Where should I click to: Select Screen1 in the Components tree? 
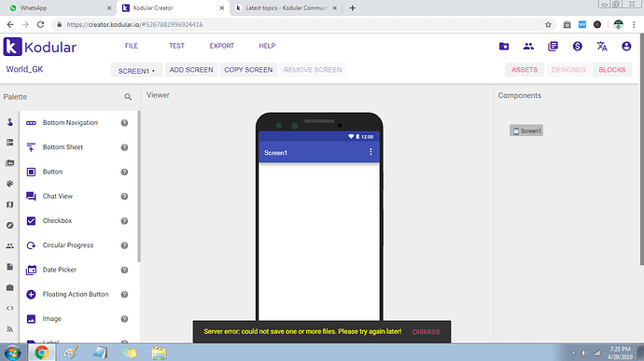(x=526, y=131)
